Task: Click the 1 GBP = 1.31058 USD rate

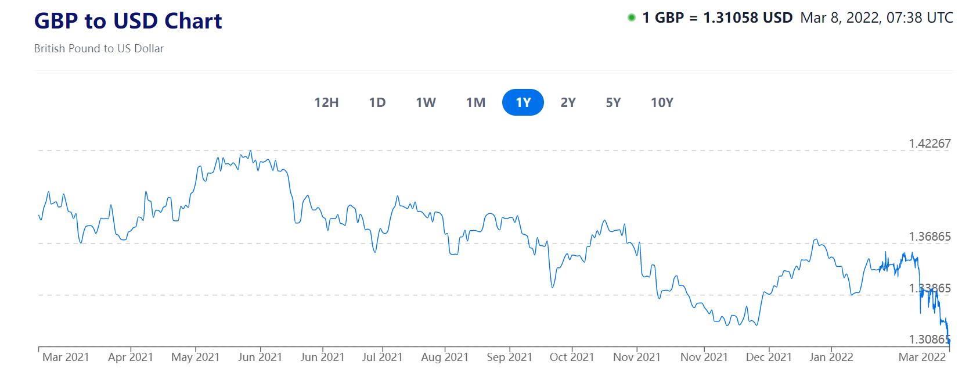Action: tap(717, 18)
